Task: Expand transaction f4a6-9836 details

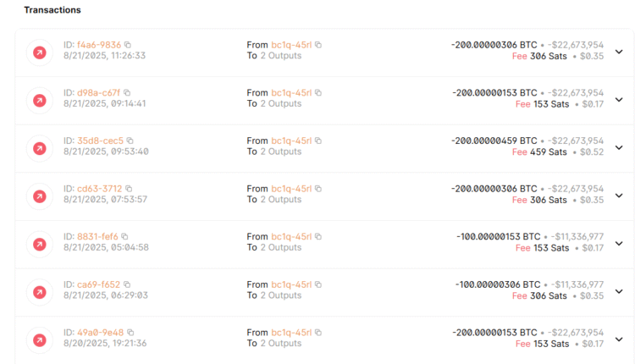Action: pos(618,52)
